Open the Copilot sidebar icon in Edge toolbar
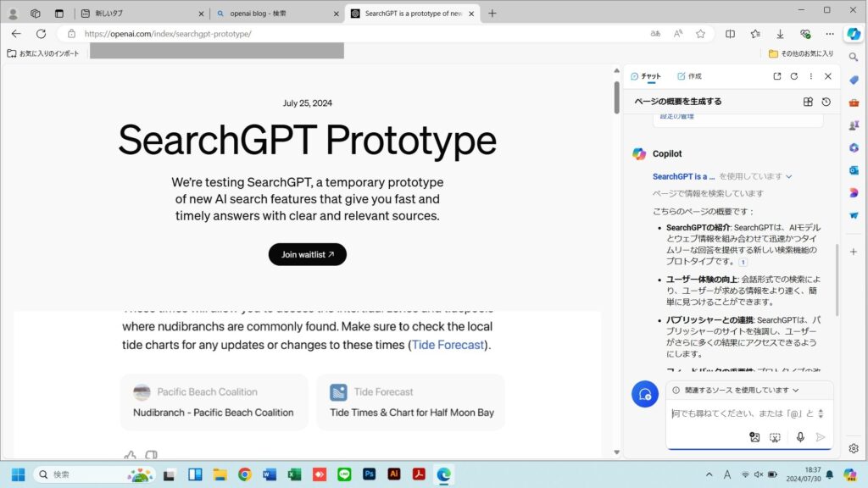868x488 pixels. coord(854,34)
